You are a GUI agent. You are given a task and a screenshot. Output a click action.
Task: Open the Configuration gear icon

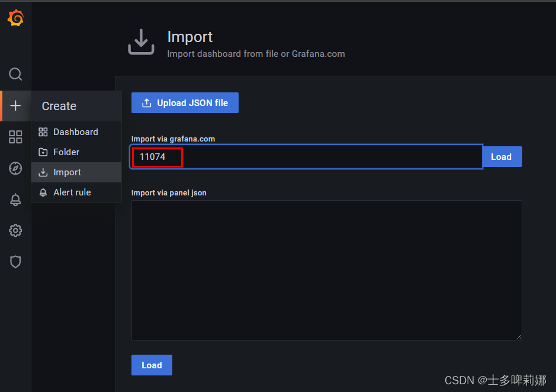15,230
